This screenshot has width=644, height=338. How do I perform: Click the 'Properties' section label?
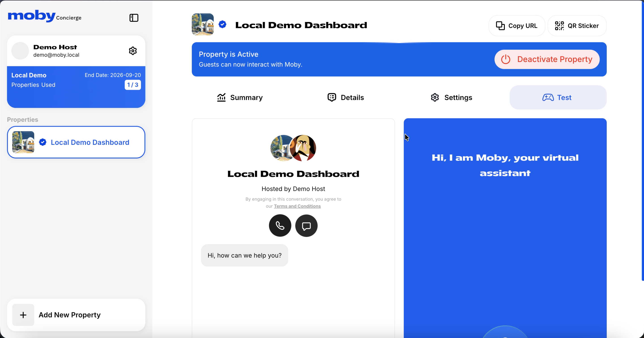23,120
